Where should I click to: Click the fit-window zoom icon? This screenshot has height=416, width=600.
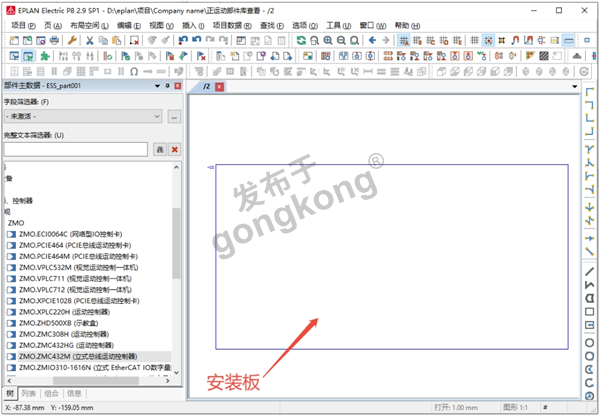354,40
